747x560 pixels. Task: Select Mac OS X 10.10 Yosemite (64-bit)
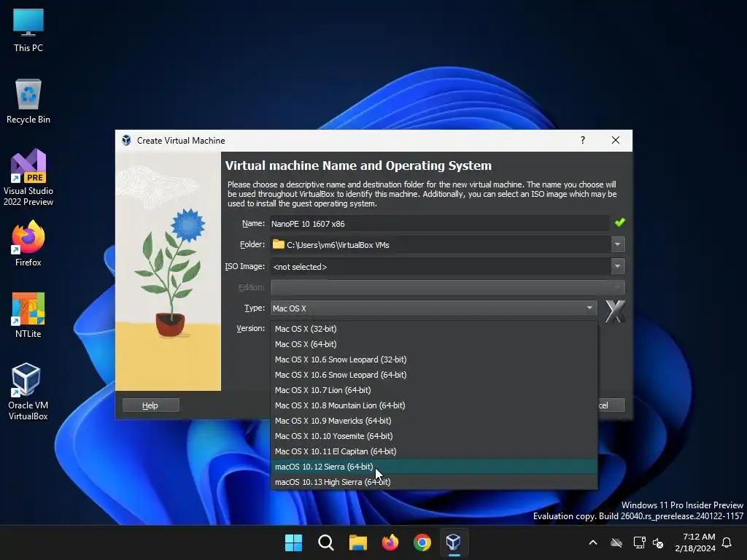[433, 436]
